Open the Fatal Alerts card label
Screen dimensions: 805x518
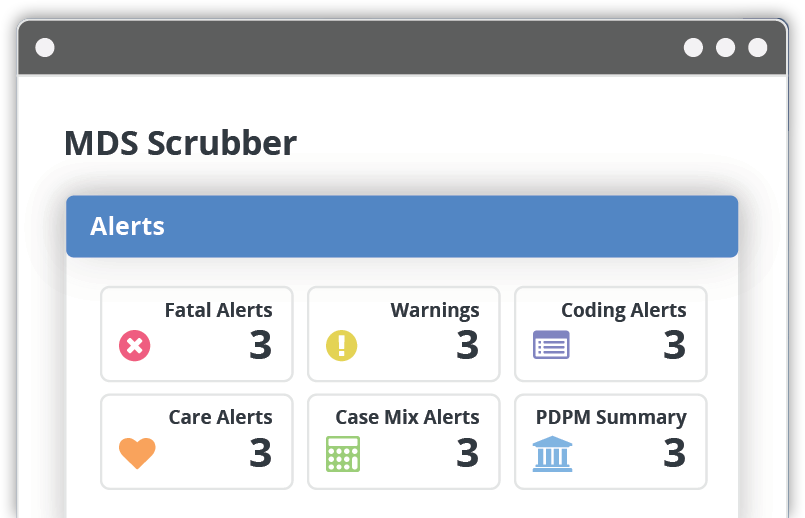point(219,310)
